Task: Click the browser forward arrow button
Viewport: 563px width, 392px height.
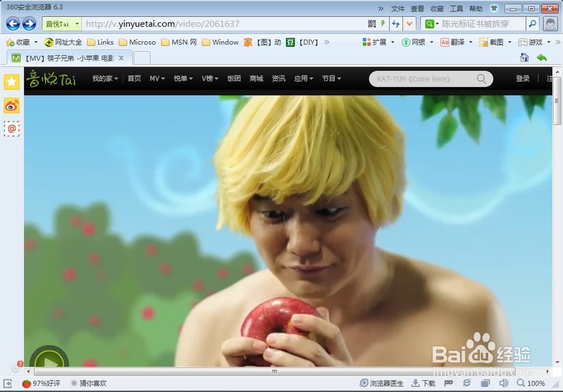Action: (29, 24)
